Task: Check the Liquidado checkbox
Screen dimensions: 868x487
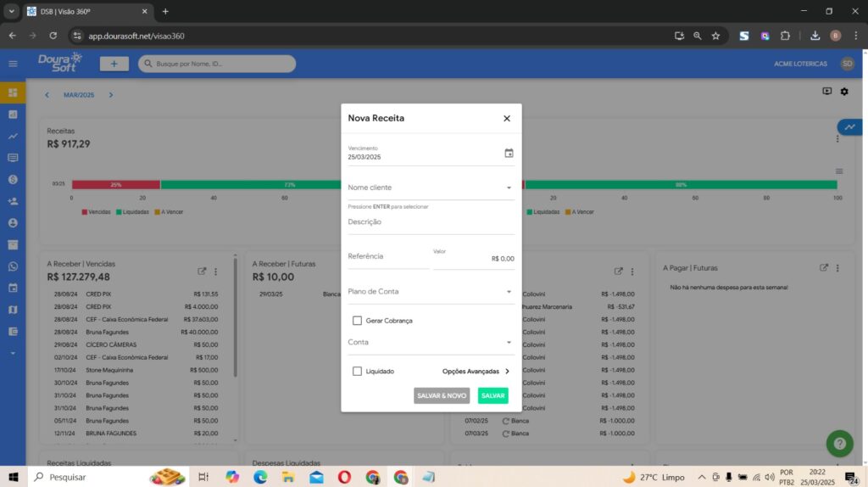Action: point(358,371)
